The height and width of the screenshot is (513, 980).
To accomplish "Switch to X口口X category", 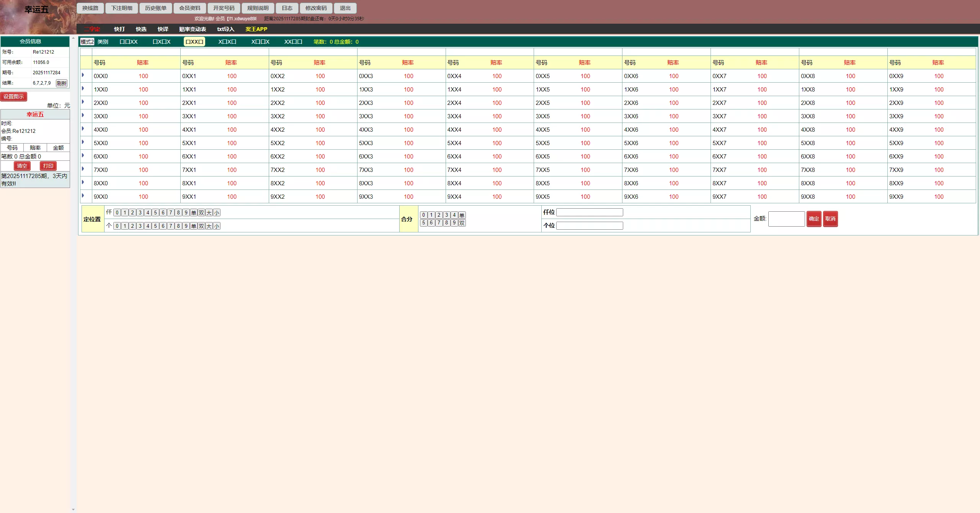I will tap(260, 42).
